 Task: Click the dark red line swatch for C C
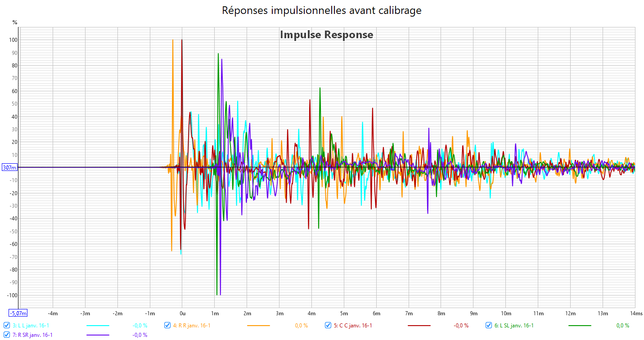coord(419,325)
